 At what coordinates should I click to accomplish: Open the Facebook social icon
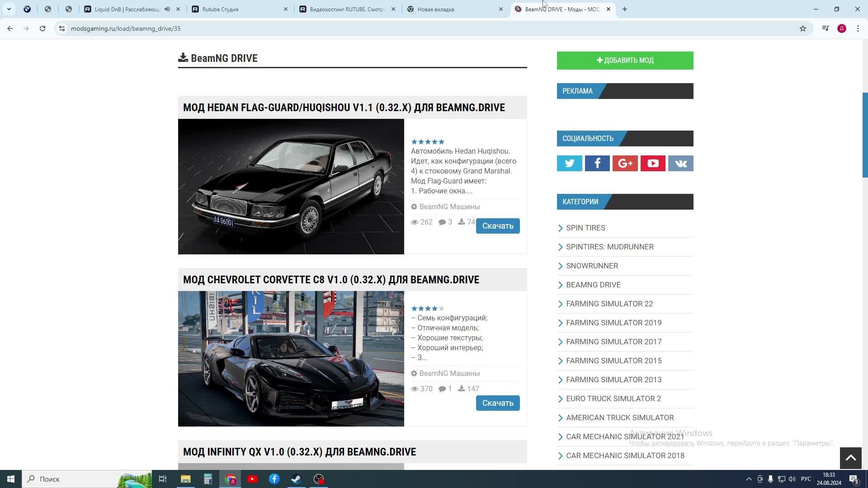(x=597, y=163)
